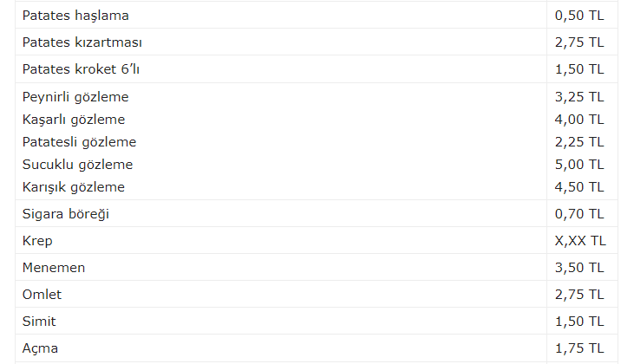This screenshot has height=364, width=634.
Task: Click the Patates haşlama menu item
Action: [x=75, y=16]
